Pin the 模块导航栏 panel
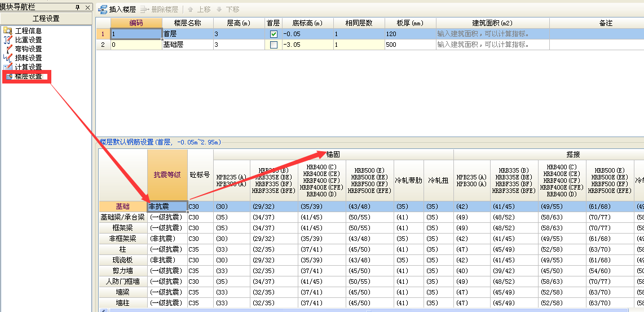 pos(77,7)
